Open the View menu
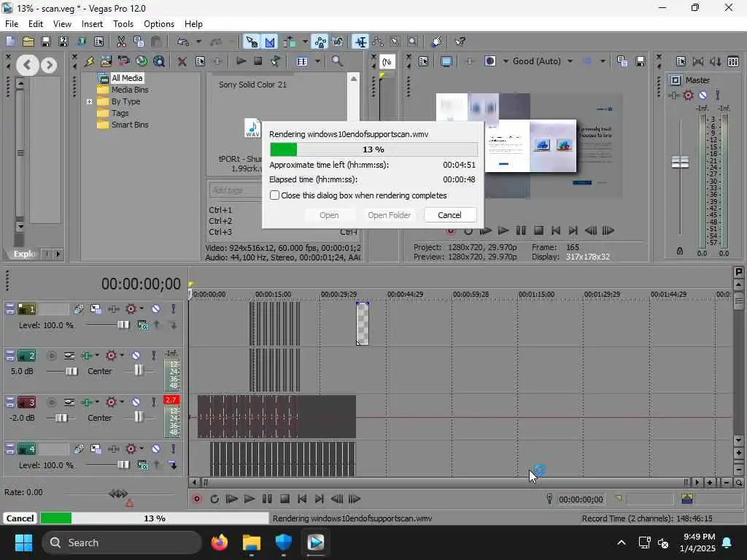The height and width of the screenshot is (560, 747). click(62, 24)
